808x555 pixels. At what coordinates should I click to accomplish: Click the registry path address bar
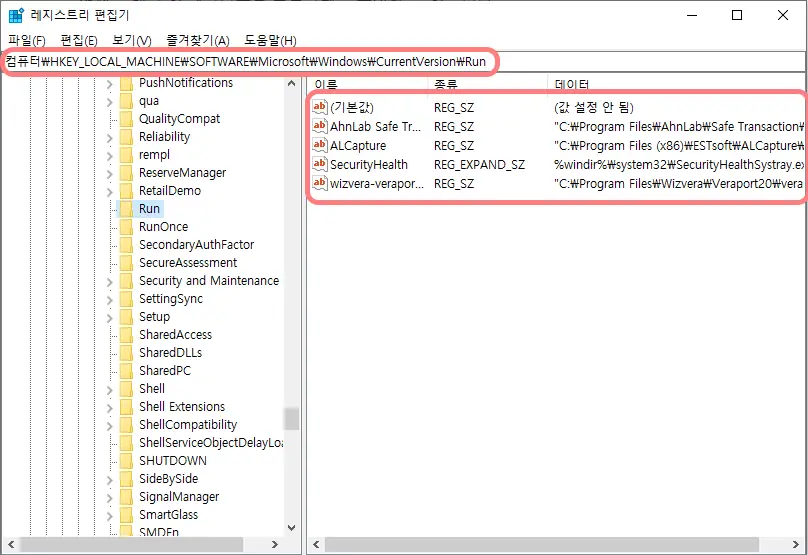404,62
